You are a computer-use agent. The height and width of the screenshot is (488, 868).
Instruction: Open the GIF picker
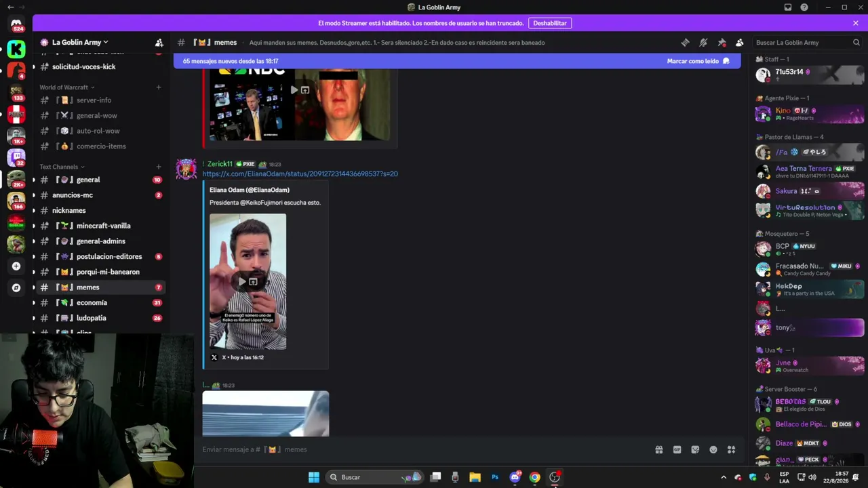677,449
